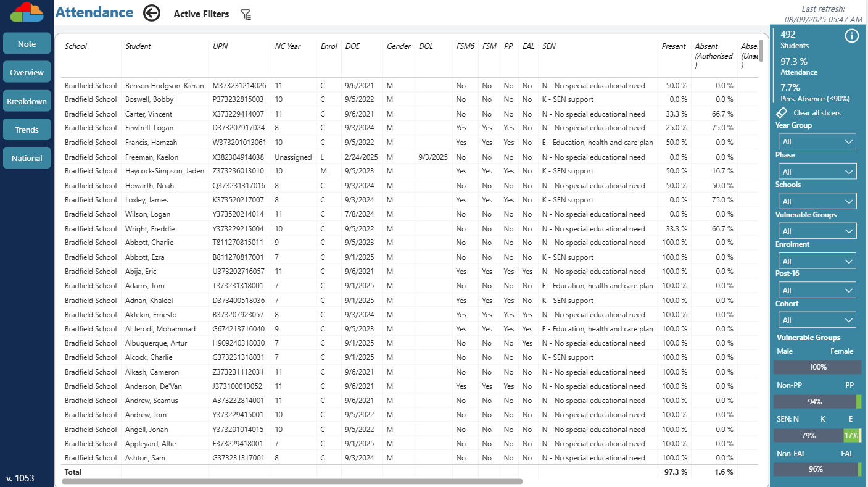Open the Cohort dropdown
The image size is (868, 487).
pos(816,320)
